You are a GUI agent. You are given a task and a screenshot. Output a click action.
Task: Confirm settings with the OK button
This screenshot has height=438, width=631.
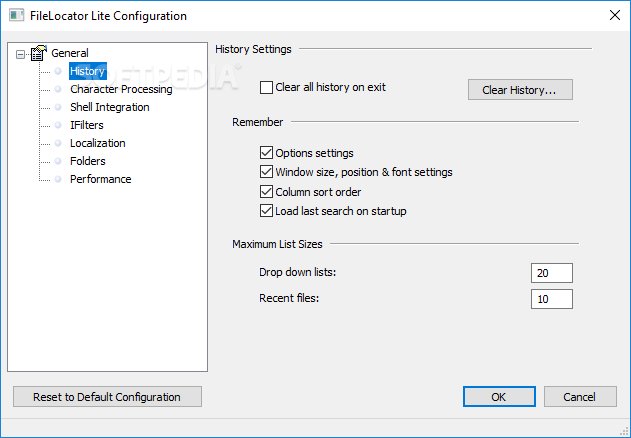coord(499,397)
